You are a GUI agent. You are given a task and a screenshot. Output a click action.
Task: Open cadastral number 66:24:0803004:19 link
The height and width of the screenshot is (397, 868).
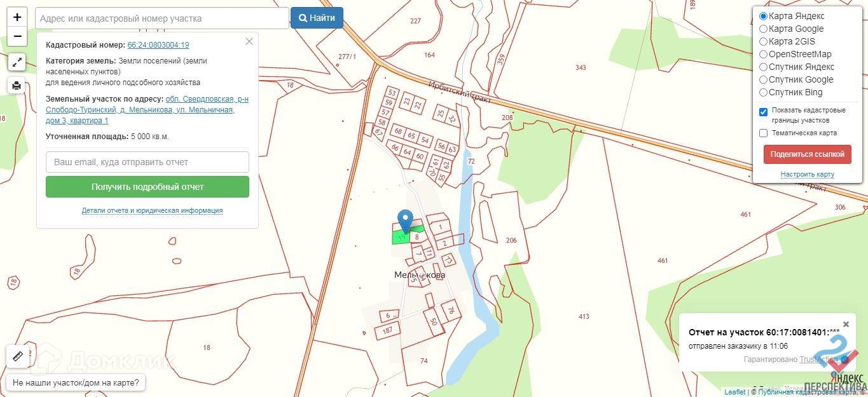158,45
